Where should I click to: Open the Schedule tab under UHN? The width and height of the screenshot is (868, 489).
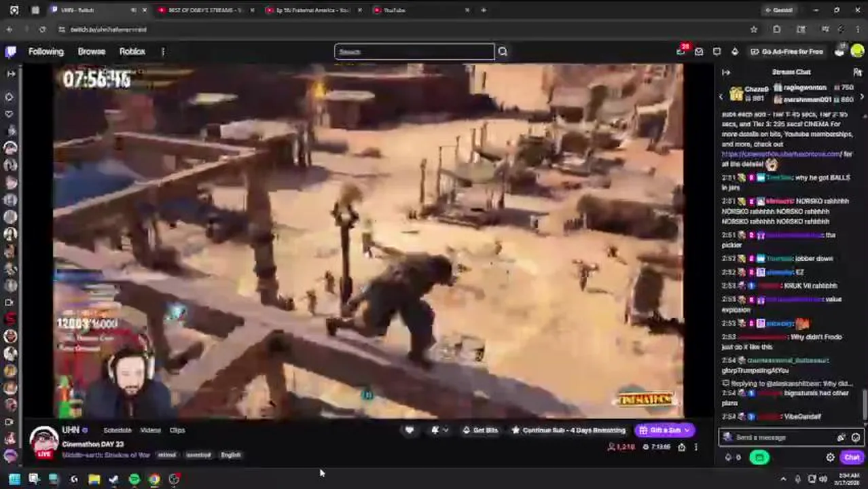pos(117,431)
